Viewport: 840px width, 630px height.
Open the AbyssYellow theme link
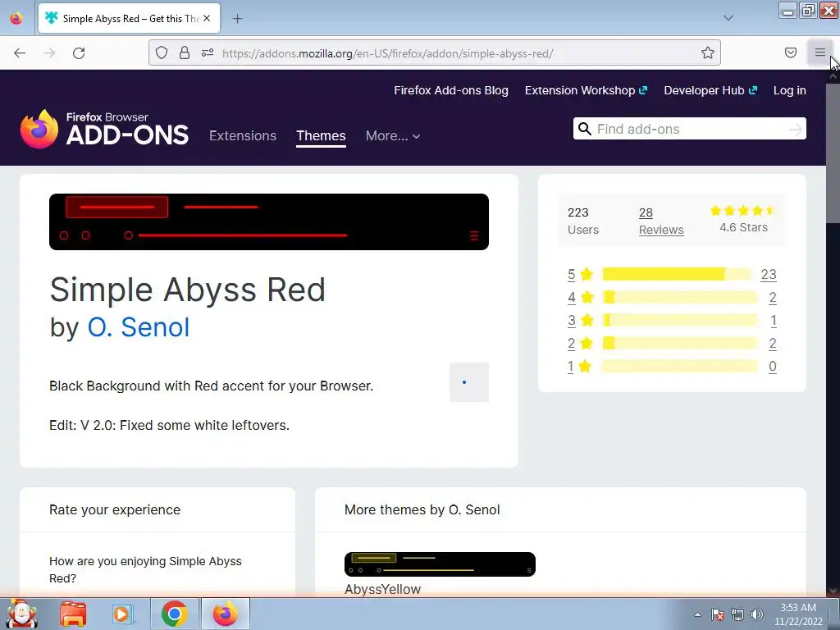pos(382,589)
